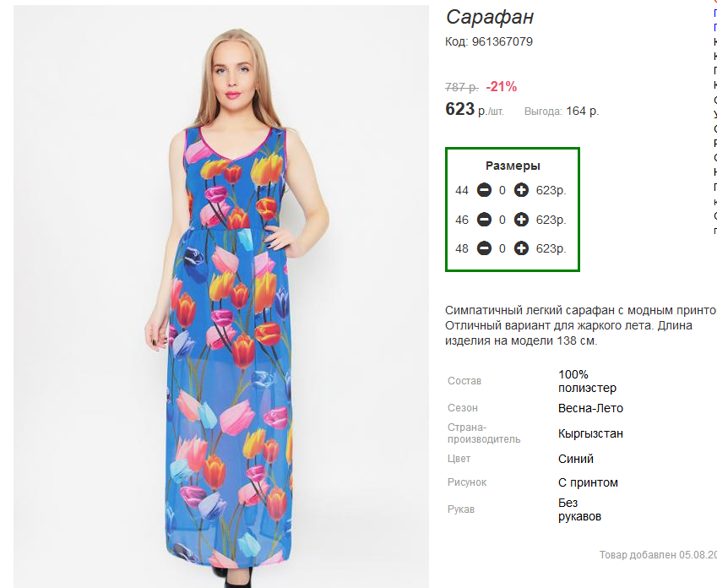Decrease quantity for size 44
This screenshot has height=588, width=717.
point(484,190)
